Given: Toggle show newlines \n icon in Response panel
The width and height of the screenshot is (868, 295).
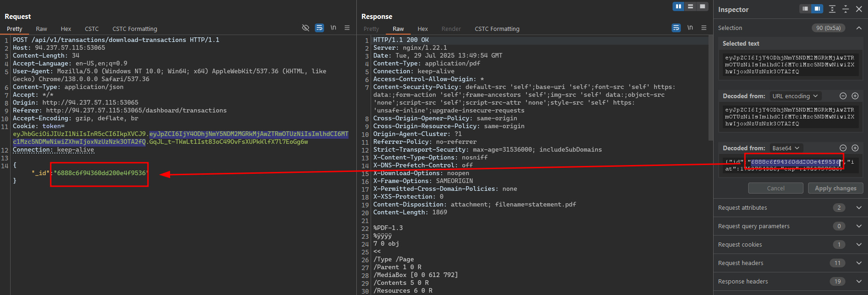Looking at the screenshot, I should pyautogui.click(x=690, y=28).
